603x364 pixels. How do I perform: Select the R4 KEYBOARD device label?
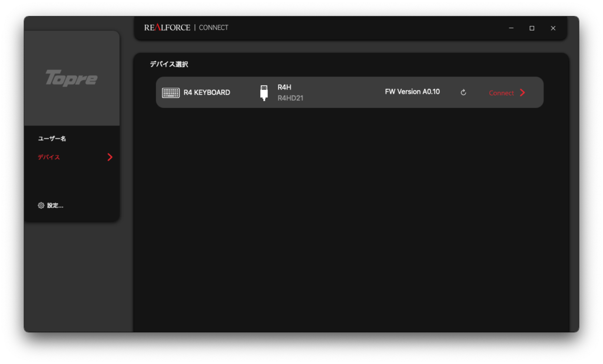click(207, 92)
